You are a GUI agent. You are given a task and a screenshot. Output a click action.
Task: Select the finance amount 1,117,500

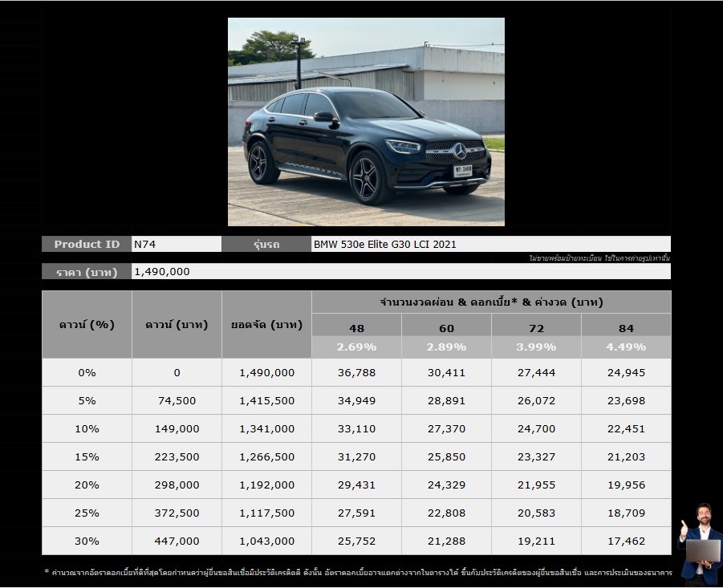[x=266, y=513]
